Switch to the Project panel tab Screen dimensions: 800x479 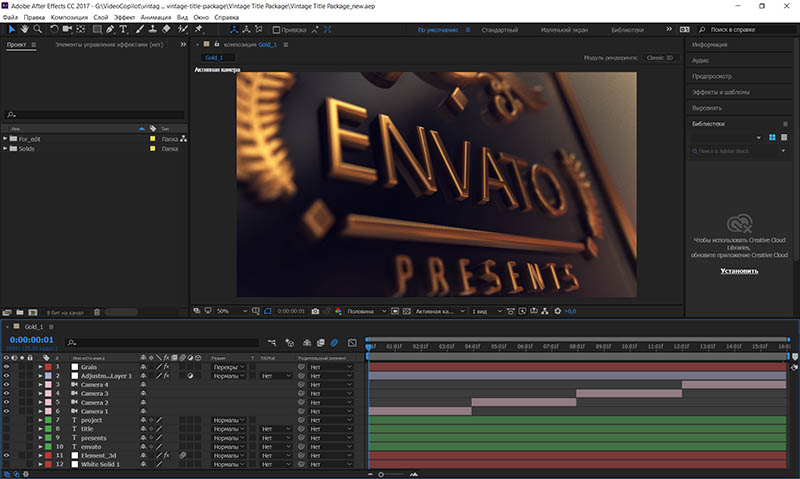(16, 45)
